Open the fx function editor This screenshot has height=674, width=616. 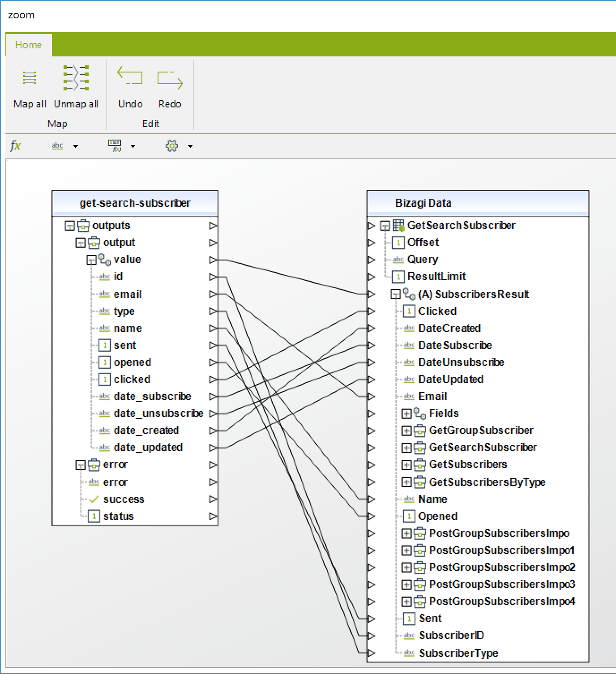[15, 145]
